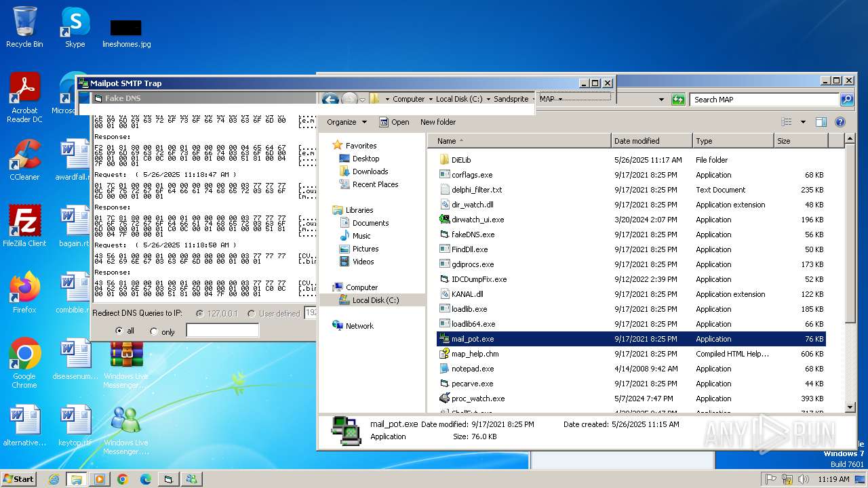Open keytop.rtf document on desktop
The height and width of the screenshot is (488, 868).
pos(75,426)
